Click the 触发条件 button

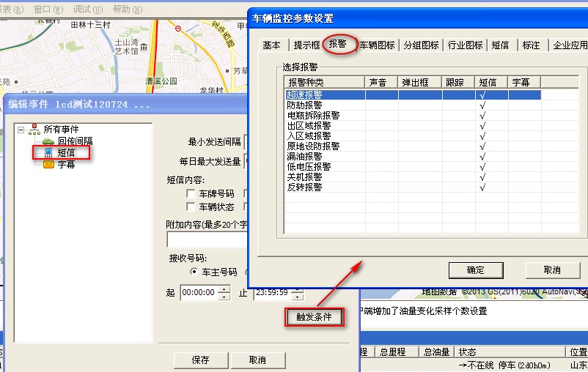pos(314,317)
